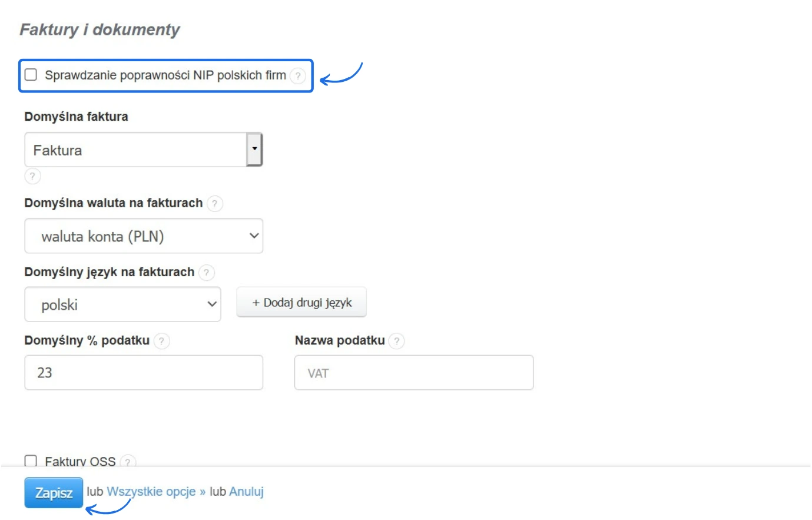
Task: Click the Faktury i dokumenty section heading
Action: click(x=100, y=29)
